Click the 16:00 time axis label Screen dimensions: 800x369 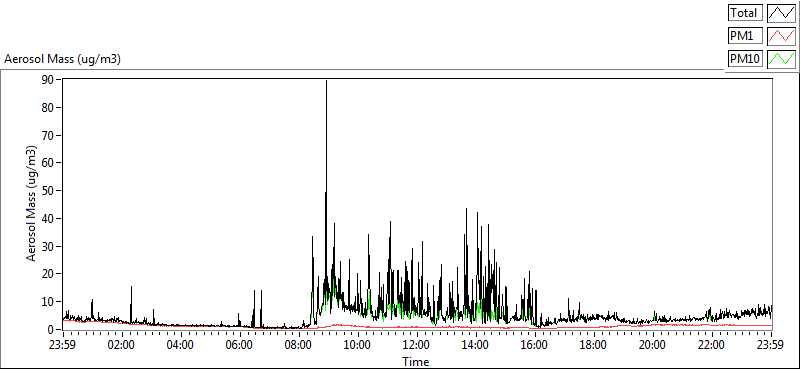[535, 344]
